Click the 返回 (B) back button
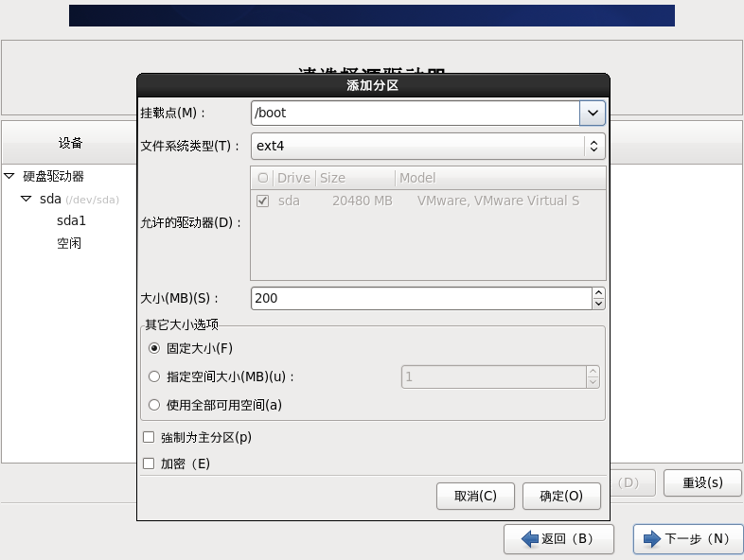 coord(559,539)
